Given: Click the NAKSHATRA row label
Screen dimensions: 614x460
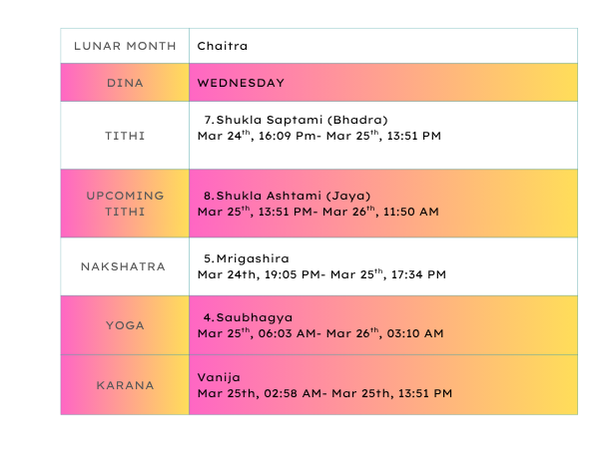Looking at the screenshot, I should coord(124,267).
